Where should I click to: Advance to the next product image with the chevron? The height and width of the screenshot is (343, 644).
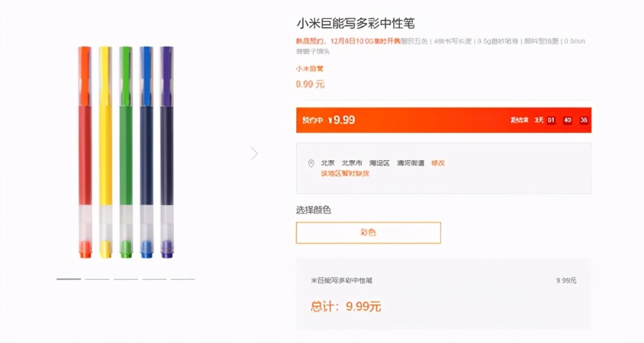point(254,153)
